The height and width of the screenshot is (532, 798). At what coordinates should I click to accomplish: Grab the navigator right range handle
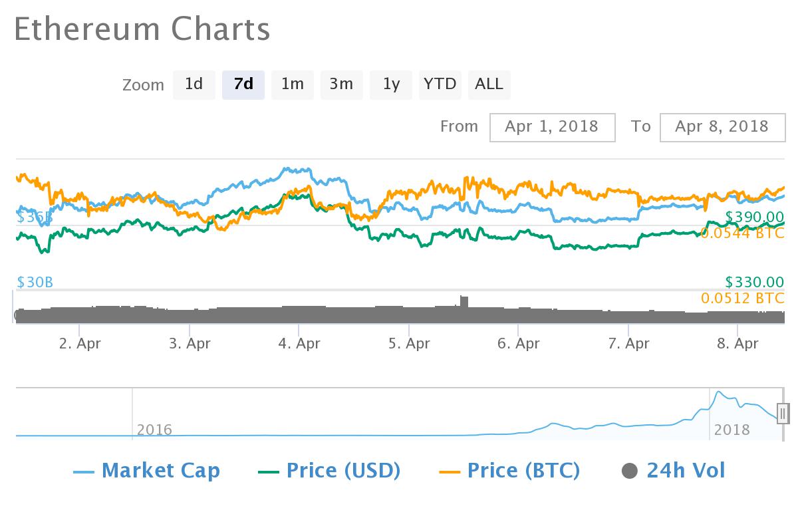[783, 413]
